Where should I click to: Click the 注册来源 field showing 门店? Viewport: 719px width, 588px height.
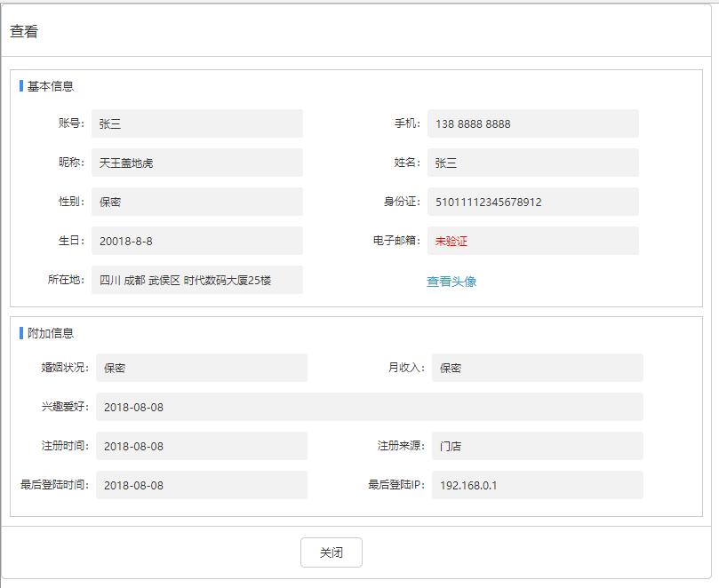coord(537,446)
